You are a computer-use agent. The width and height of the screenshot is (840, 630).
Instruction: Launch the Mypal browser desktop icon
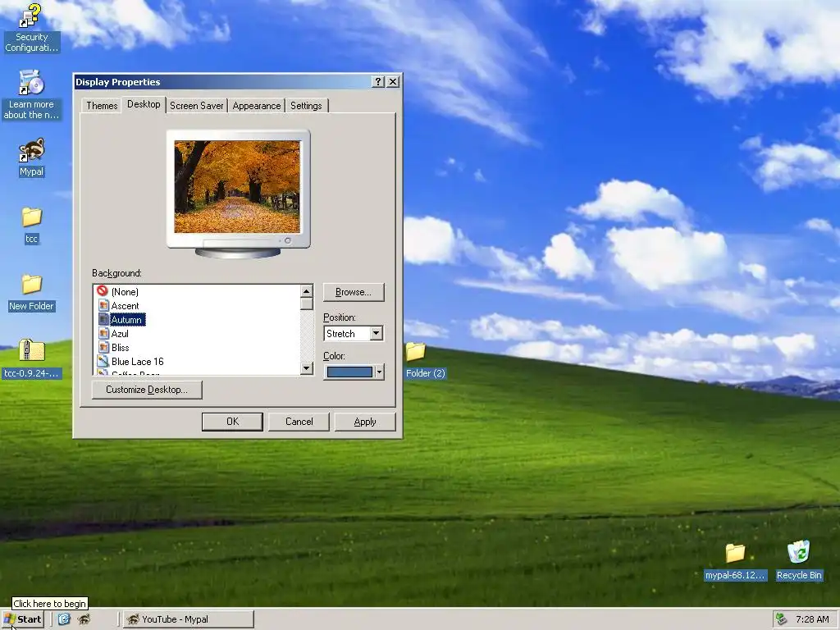[31, 157]
